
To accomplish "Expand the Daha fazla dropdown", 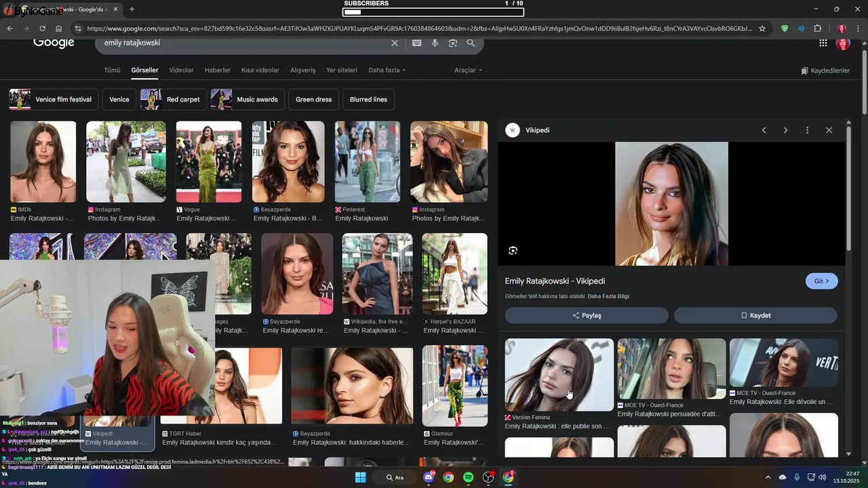I will [387, 70].
